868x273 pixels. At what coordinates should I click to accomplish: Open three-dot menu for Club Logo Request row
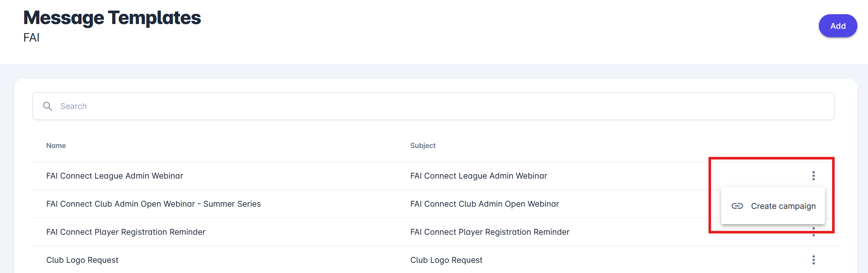pyautogui.click(x=813, y=260)
